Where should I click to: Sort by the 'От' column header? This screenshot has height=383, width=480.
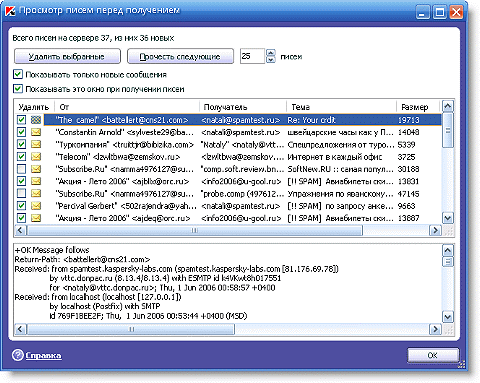coord(127,107)
